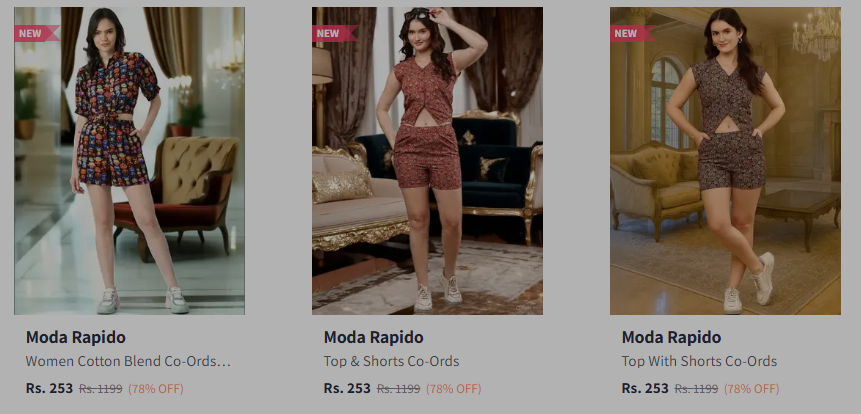Image resolution: width=861 pixels, height=414 pixels.
Task: Open red printed top and shorts photo
Action: coord(427,161)
